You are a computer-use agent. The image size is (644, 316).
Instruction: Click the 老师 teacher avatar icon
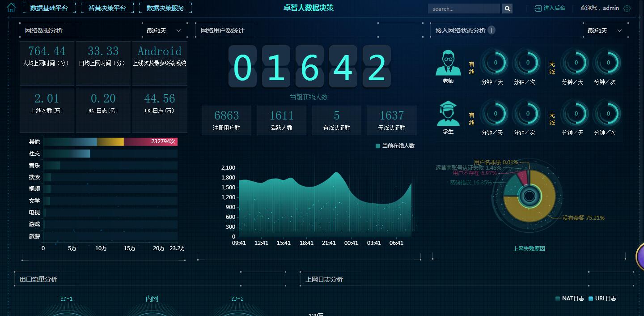(x=448, y=63)
